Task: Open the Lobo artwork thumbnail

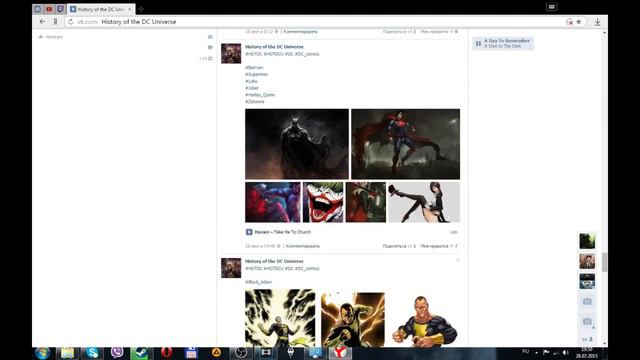Action: pos(273,202)
